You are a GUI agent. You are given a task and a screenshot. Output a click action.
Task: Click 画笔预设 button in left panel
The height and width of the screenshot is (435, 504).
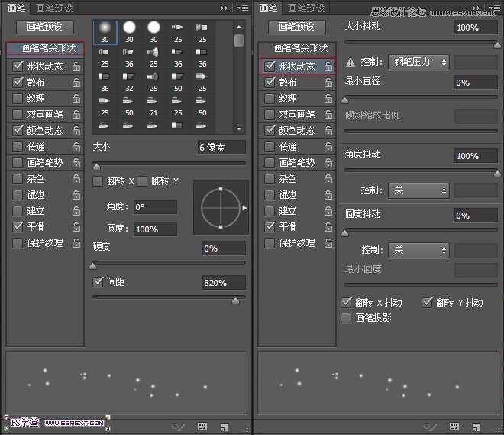click(45, 27)
